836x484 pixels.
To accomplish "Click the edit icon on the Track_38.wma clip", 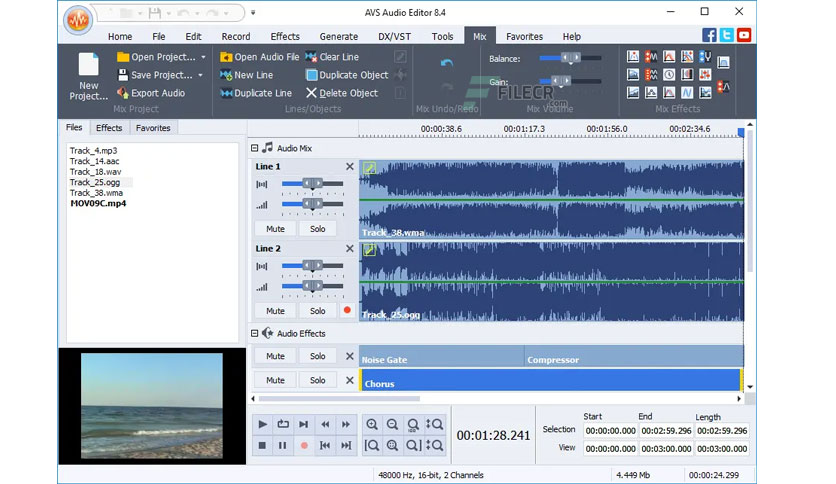I will 369,168.
